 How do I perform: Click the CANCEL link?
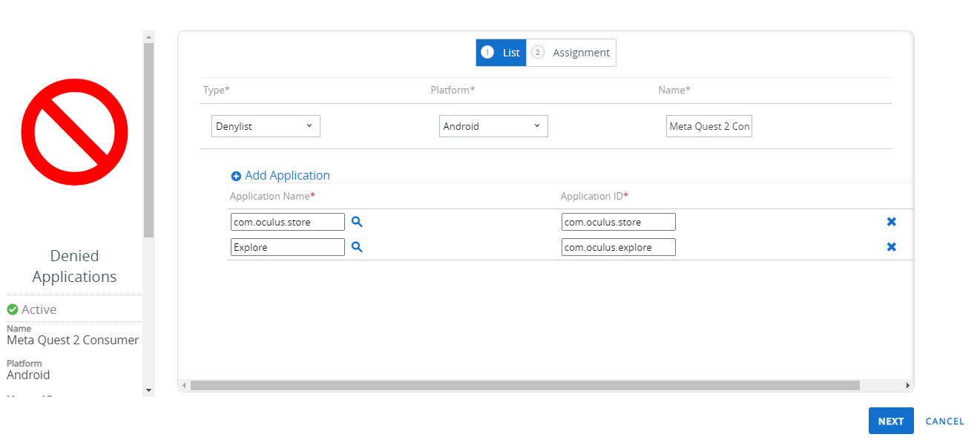click(944, 421)
